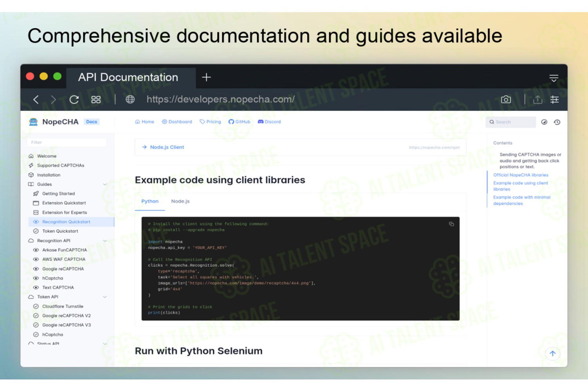This screenshot has height=392, width=588.
Task: Click the Run with Python Selenium heading
Action: 199,351
